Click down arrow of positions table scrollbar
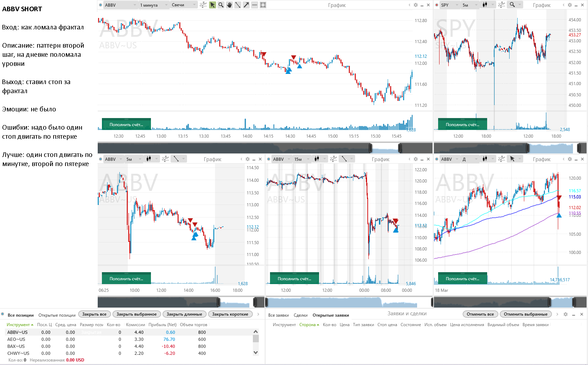 pos(256,353)
